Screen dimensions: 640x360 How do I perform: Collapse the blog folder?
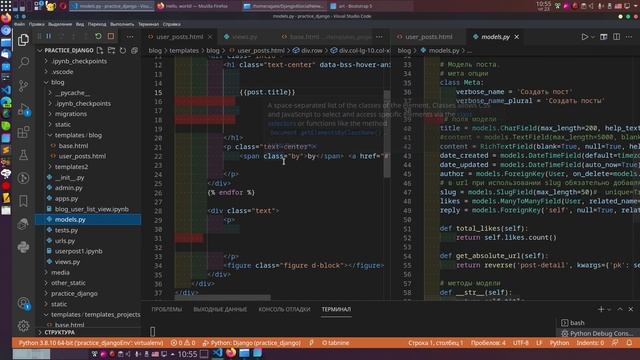(58, 82)
